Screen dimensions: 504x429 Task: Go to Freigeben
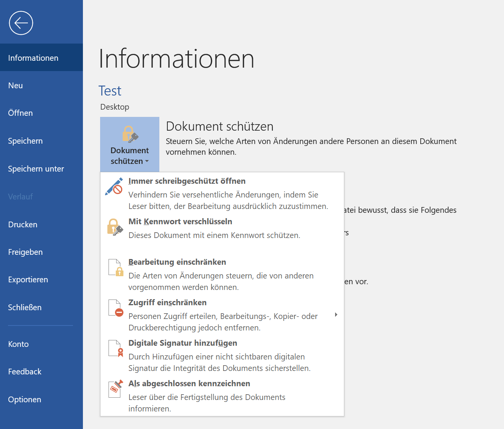[41, 252]
